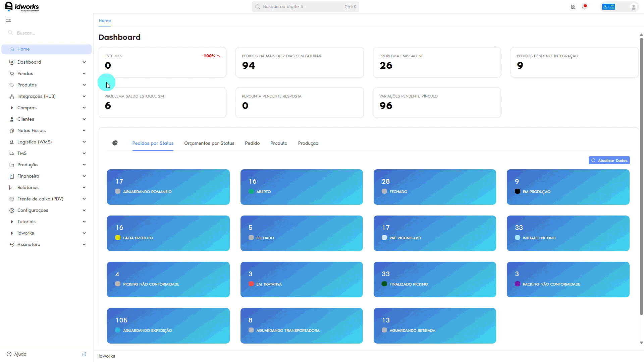Expand the idworks menu chevron
The width and height of the screenshot is (644, 362).
coord(84,233)
